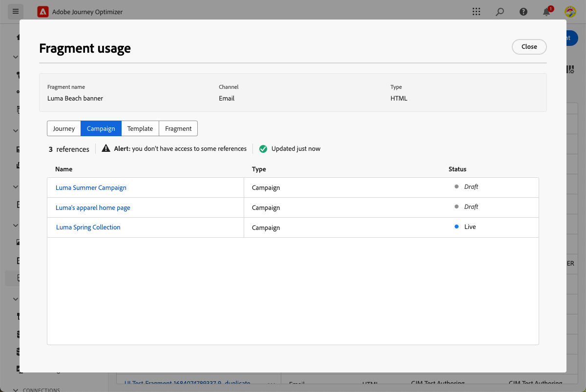Click Campaign type cell for Luma Spring Collection
This screenshot has height=392, width=586.
(x=266, y=227)
